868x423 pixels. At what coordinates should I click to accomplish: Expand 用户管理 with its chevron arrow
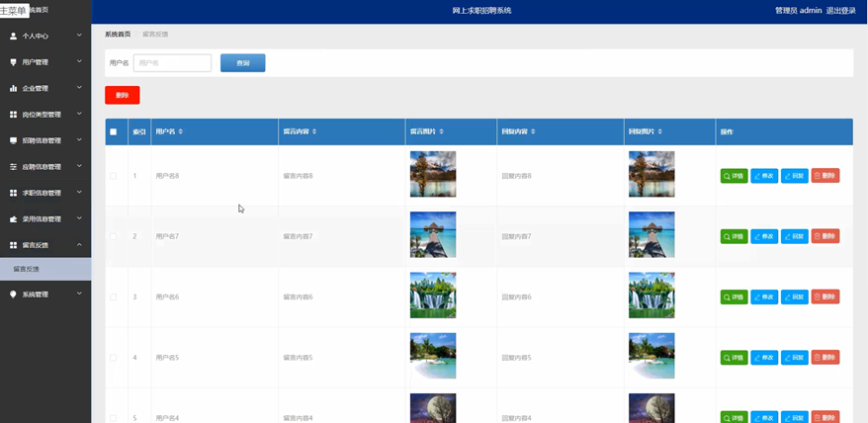79,61
